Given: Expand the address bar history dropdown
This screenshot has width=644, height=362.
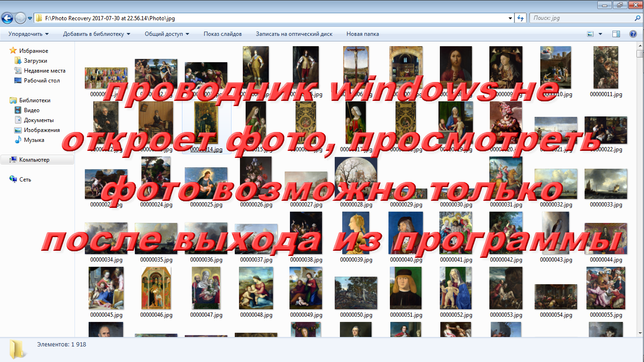Looking at the screenshot, I should click(511, 18).
